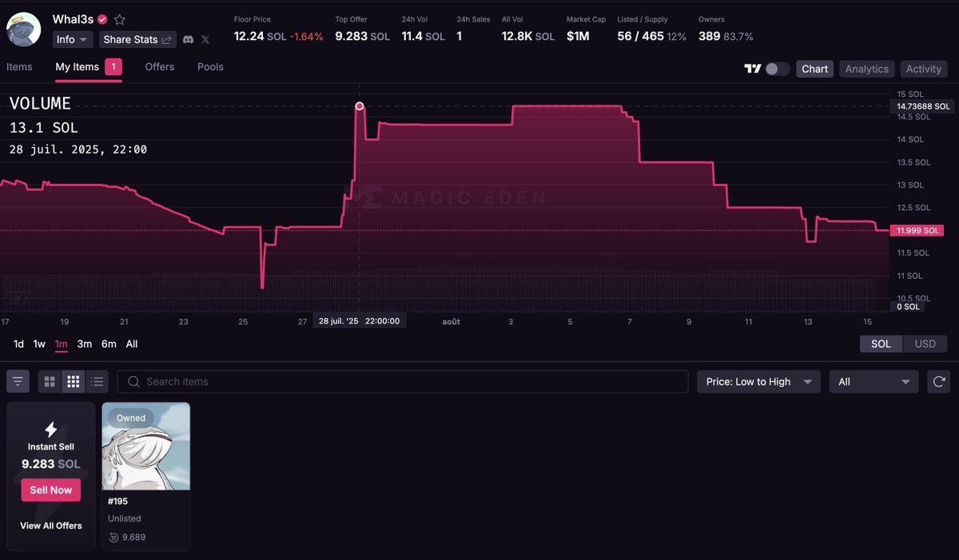This screenshot has height=560, width=959.
Task: Set chart range to 1w
Action: point(39,344)
